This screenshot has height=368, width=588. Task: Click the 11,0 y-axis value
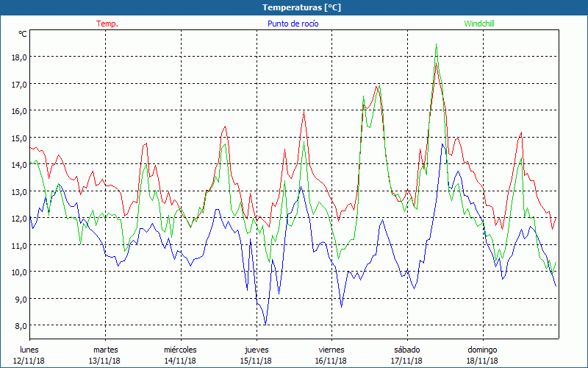pos(20,246)
